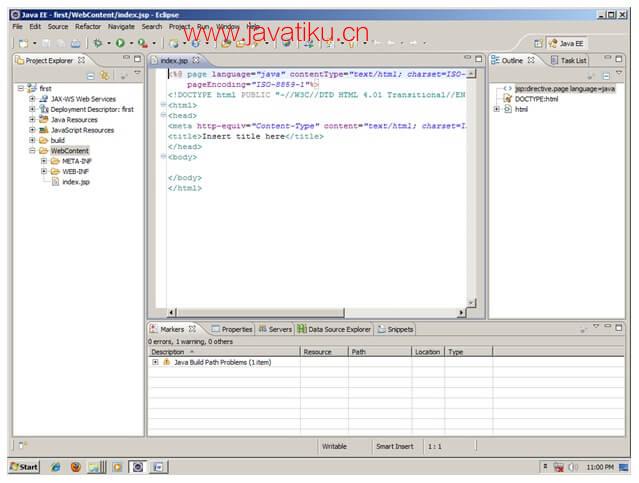Maximize the index.jsp editor area

(479, 59)
